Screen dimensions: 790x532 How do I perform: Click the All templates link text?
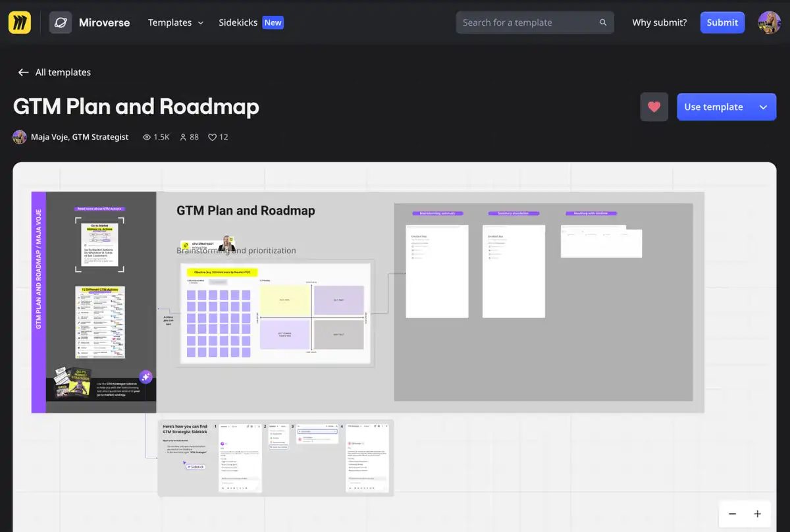63,72
